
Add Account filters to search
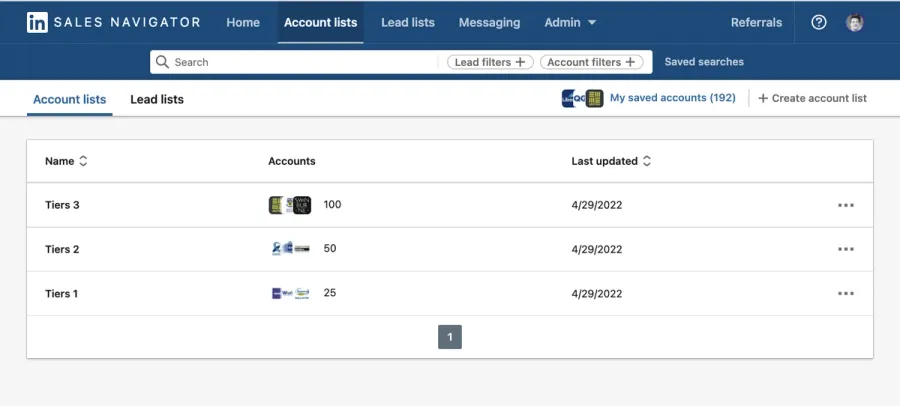coord(591,62)
